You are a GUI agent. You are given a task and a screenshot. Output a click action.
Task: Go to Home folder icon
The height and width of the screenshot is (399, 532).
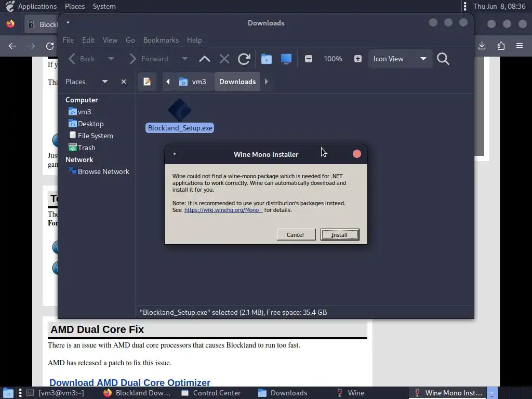[x=267, y=59]
